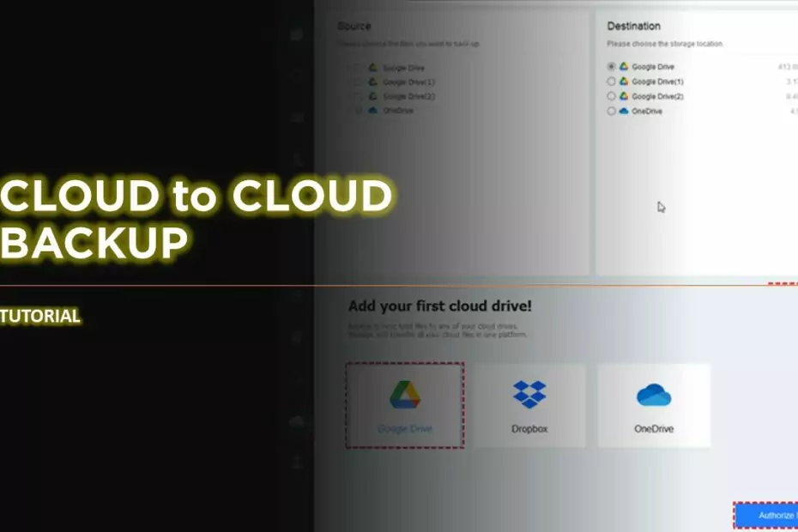Click the Google Drive(2) icon in Source
The width and height of the screenshot is (798, 532).
[x=373, y=96]
